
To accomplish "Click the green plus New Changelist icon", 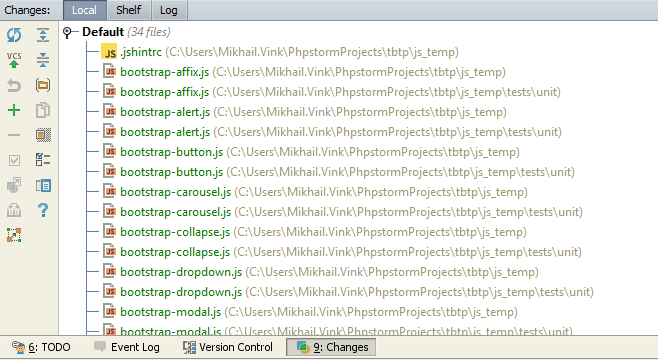I will tap(14, 110).
